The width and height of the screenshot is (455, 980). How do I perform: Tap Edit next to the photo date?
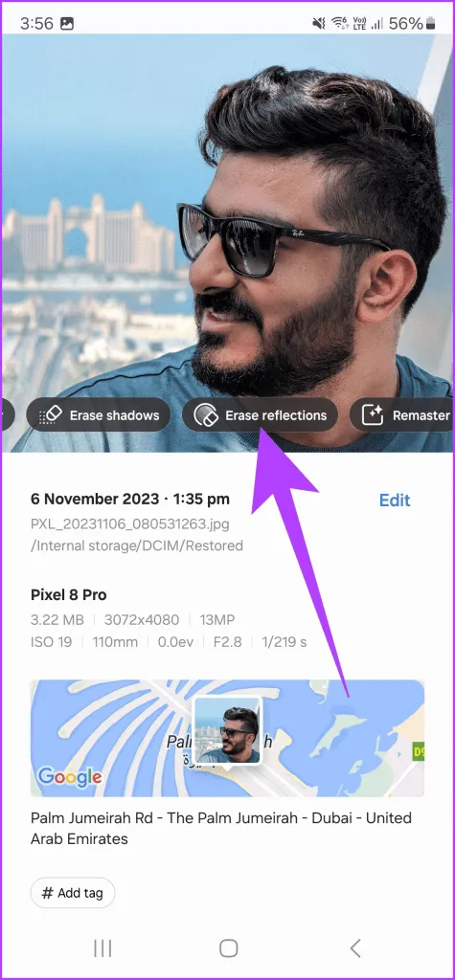(395, 500)
